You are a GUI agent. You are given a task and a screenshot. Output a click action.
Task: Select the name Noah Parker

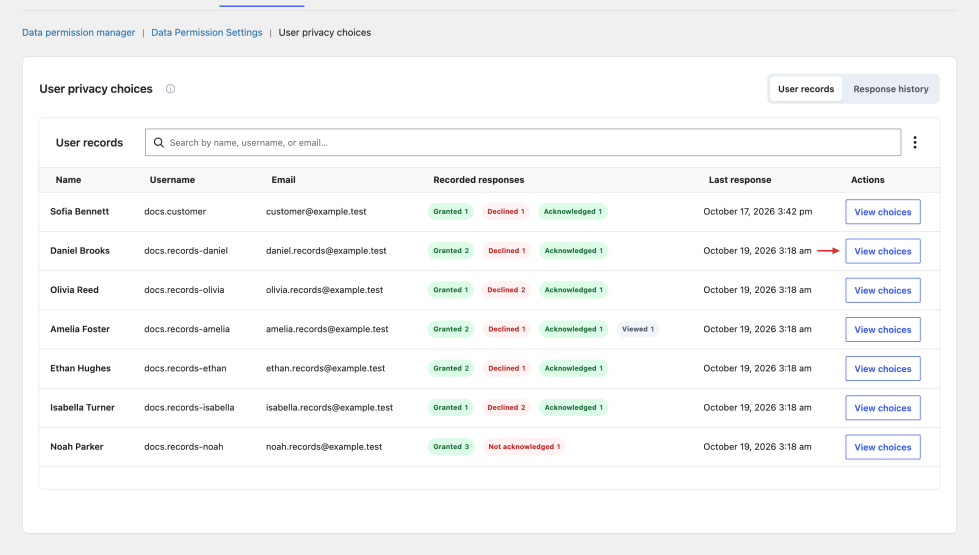pyautogui.click(x=77, y=446)
